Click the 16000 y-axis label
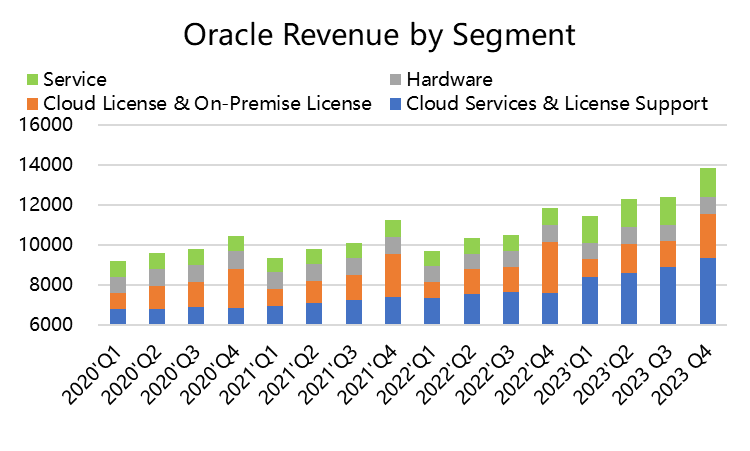Screen dimensions: 750x451 (45, 125)
